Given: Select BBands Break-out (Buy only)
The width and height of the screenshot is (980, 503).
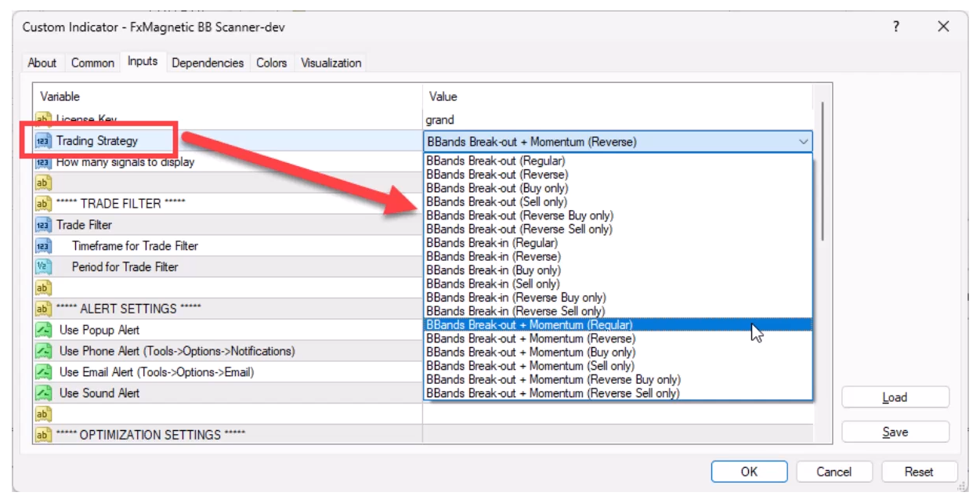Looking at the screenshot, I should click(x=618, y=188).
